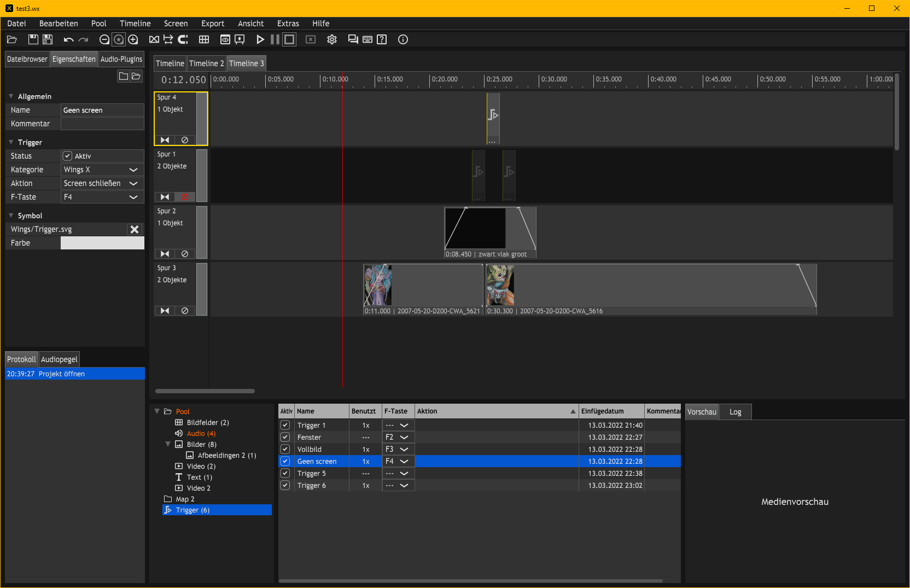Toggle Aktiv checkbox for Trigger 5 row

pyautogui.click(x=285, y=473)
